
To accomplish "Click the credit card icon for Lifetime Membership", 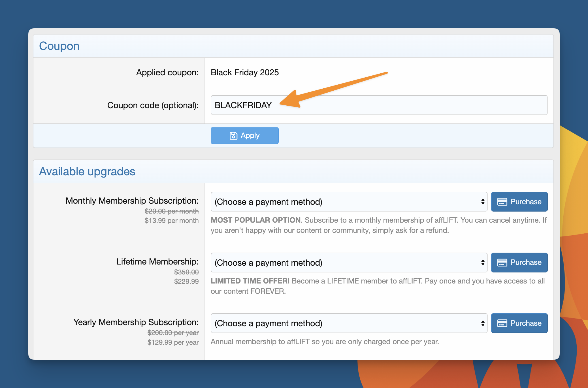I will pos(502,263).
